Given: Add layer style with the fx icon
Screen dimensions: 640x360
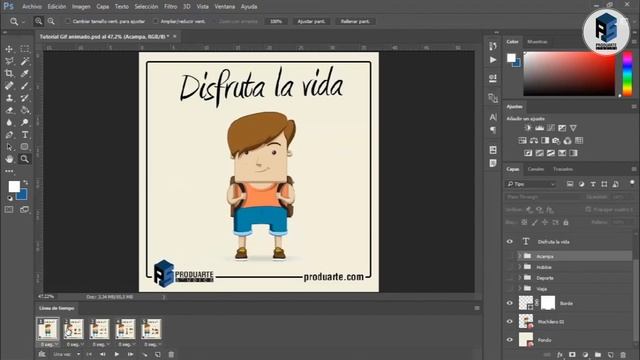Looking at the screenshot, I should (560, 355).
